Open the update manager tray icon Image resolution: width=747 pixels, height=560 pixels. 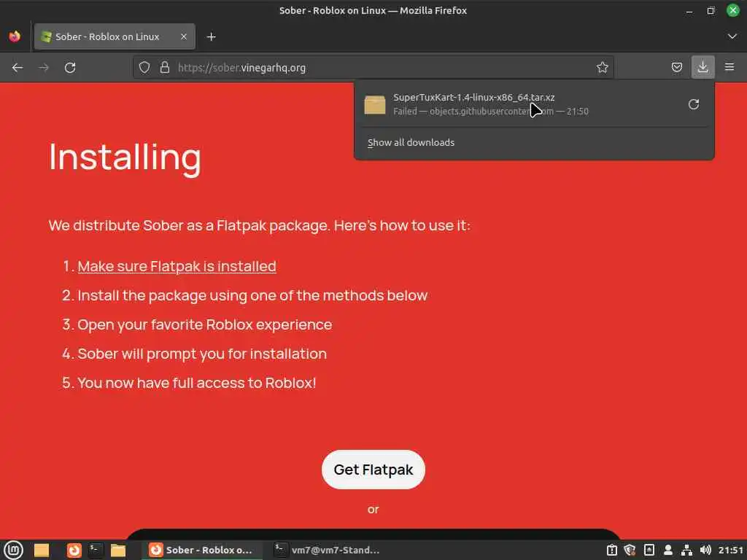[612, 550]
